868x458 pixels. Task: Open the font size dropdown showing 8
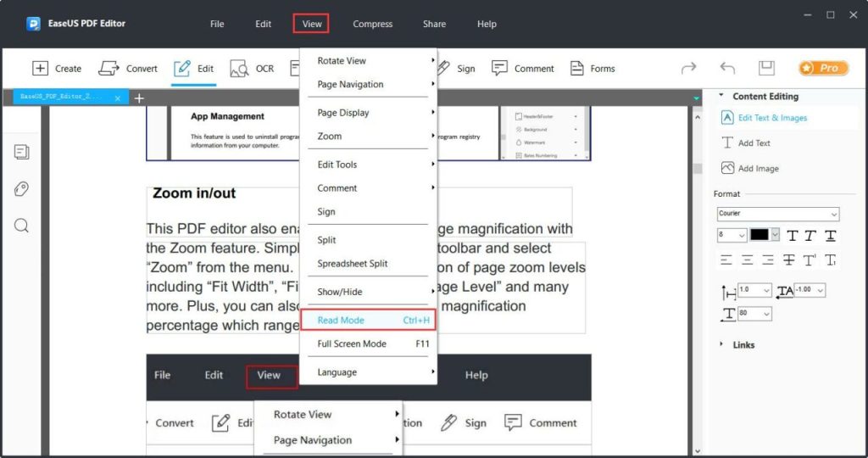click(731, 235)
